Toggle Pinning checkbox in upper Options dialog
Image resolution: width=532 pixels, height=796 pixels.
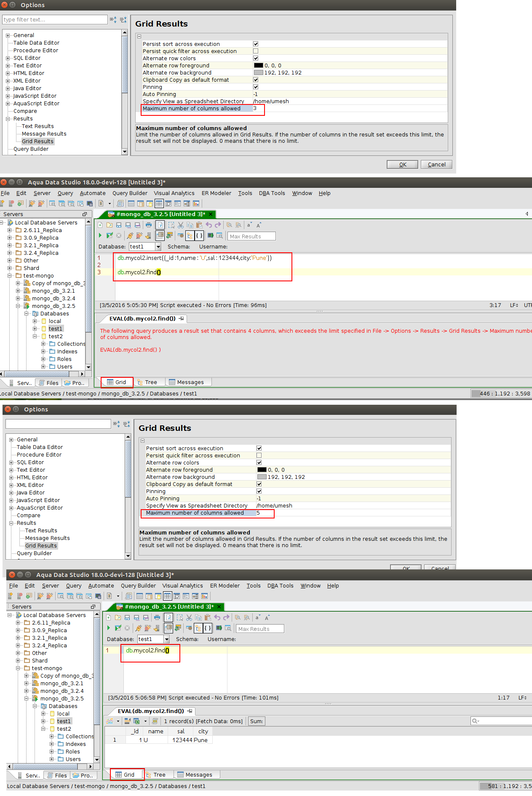click(256, 87)
